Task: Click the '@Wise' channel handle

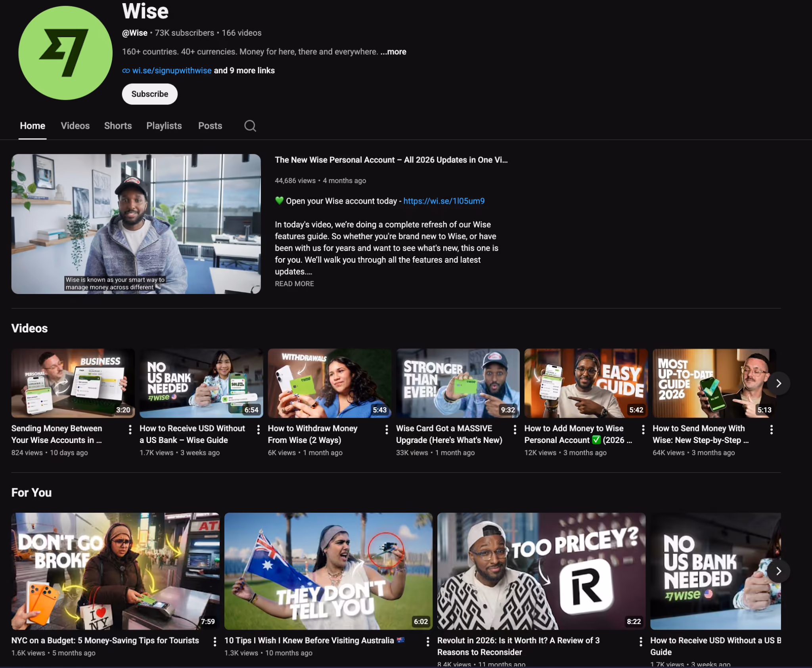Action: click(135, 33)
